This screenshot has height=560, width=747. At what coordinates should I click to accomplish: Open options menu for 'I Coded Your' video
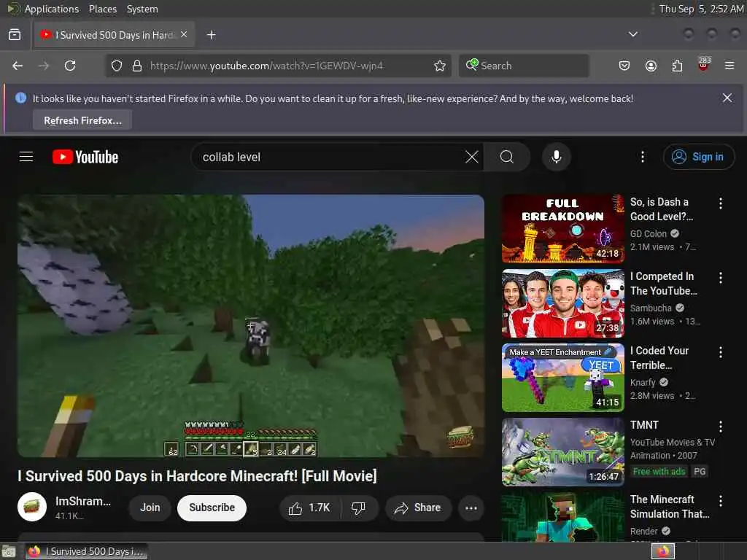[x=720, y=352]
